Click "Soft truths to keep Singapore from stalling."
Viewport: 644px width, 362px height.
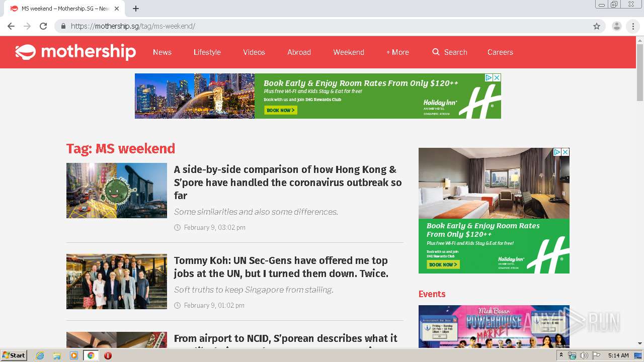click(x=254, y=290)
